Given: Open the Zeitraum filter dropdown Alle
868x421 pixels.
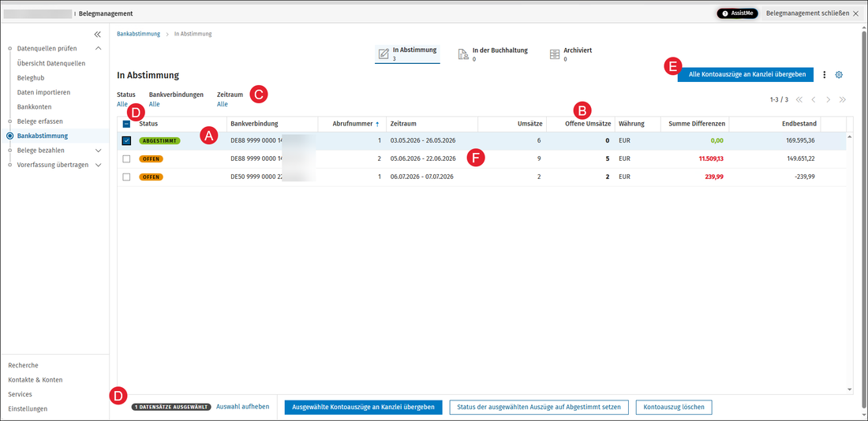Looking at the screenshot, I should pyautogui.click(x=222, y=104).
